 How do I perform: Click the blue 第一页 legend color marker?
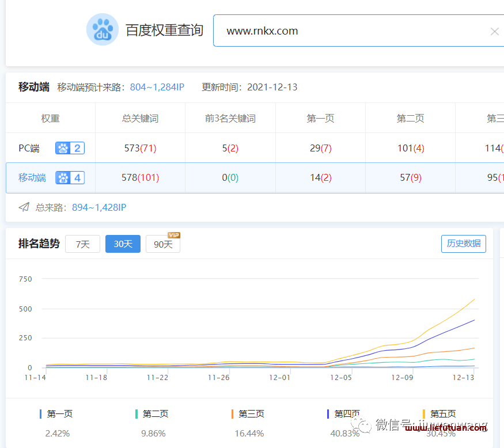point(40,414)
